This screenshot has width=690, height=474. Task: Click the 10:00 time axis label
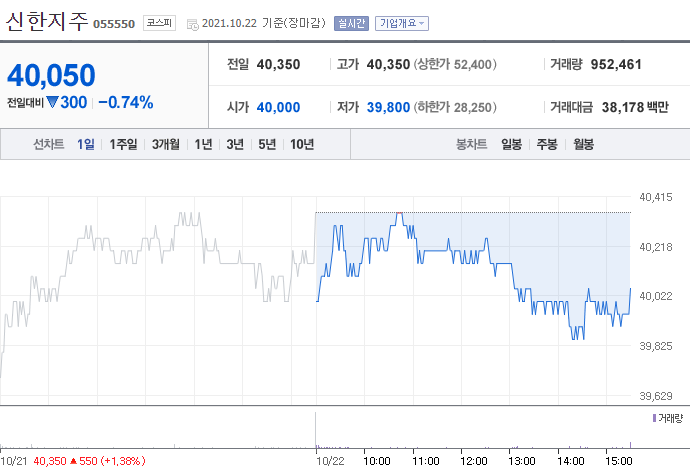click(377, 461)
